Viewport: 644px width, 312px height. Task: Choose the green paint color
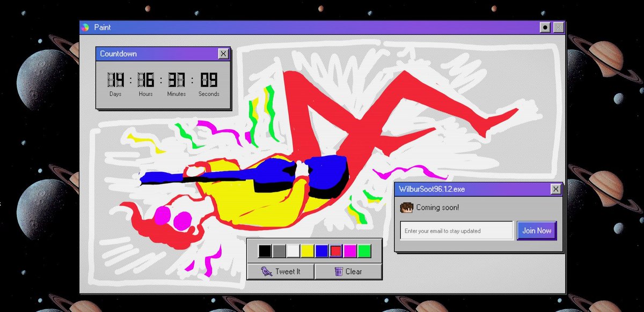click(x=364, y=251)
